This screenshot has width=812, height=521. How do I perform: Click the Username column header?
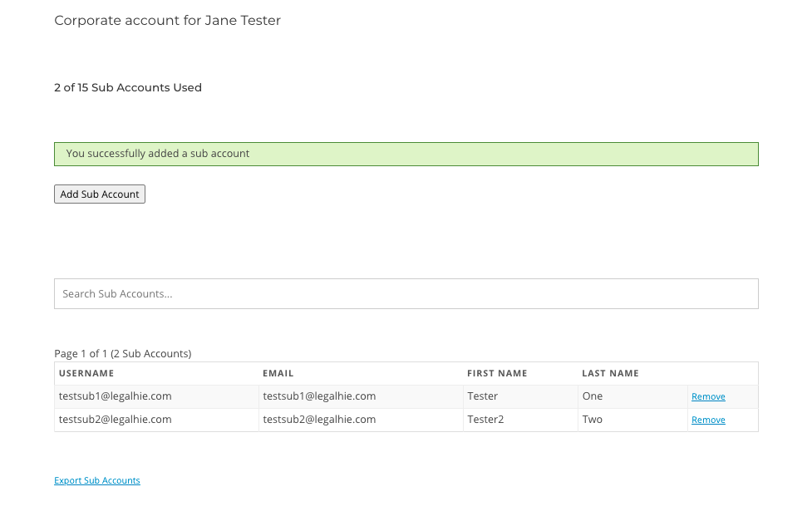tap(86, 373)
